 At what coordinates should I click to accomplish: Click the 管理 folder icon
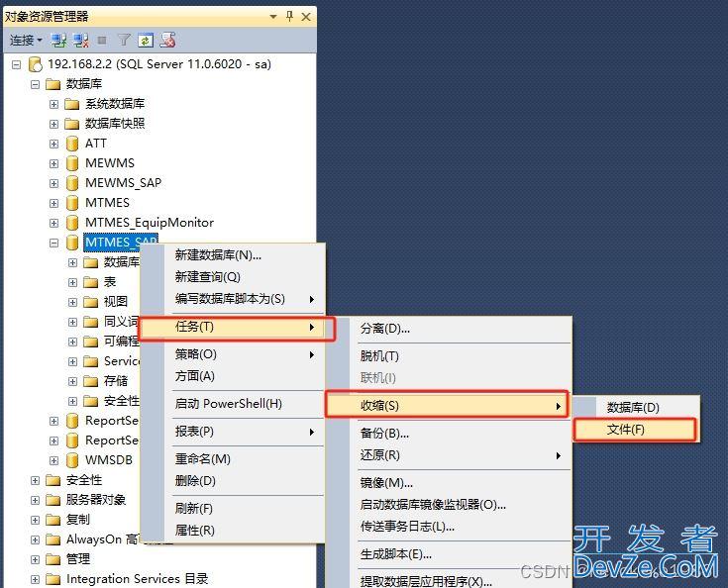tap(53, 559)
